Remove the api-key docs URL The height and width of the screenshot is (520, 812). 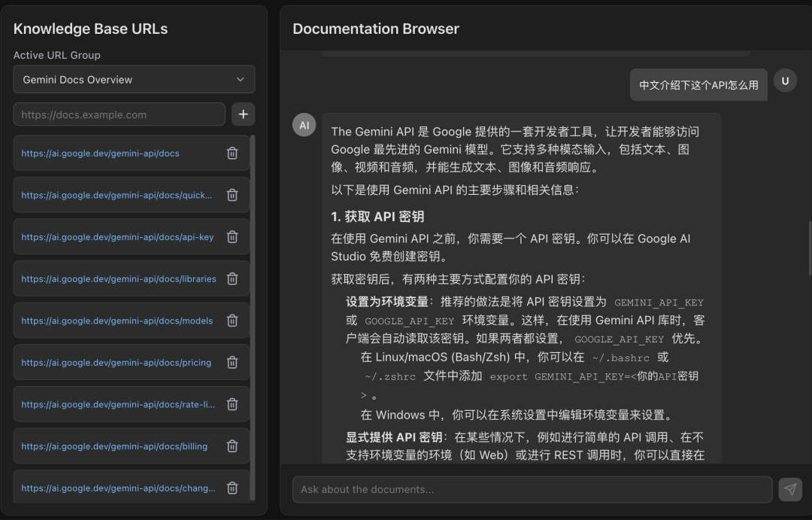[232, 237]
